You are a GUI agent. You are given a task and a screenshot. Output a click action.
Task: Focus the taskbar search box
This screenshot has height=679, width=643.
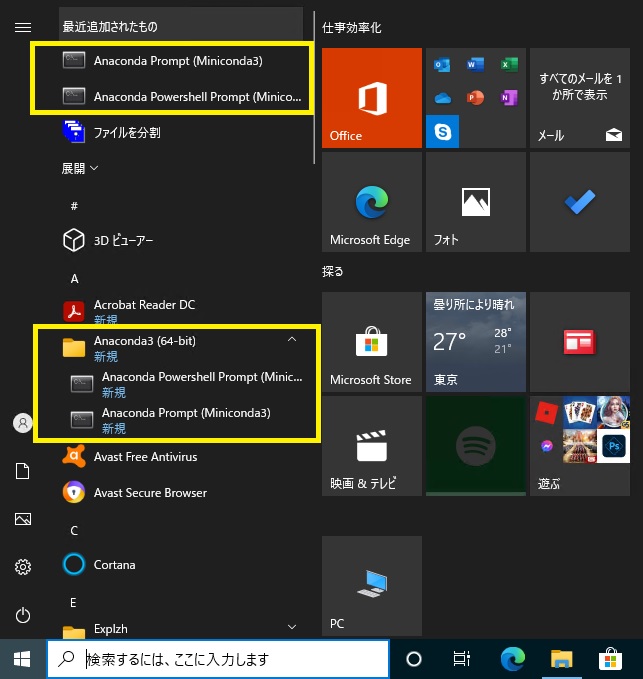click(x=218, y=659)
